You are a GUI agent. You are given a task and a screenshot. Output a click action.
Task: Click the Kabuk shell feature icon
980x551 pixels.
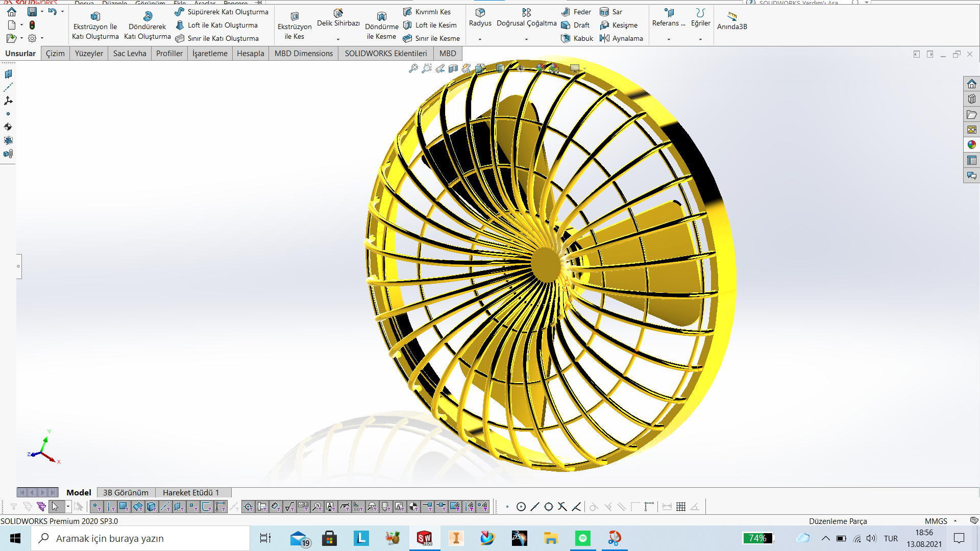point(566,38)
